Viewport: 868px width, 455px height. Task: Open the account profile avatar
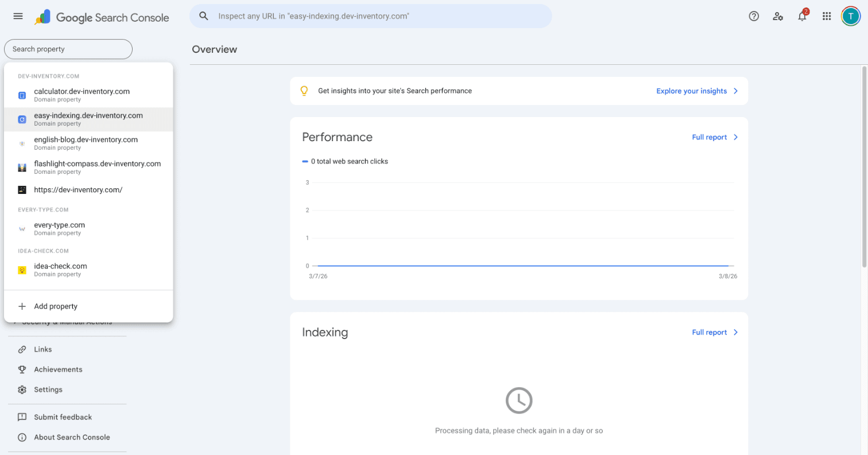coord(850,16)
